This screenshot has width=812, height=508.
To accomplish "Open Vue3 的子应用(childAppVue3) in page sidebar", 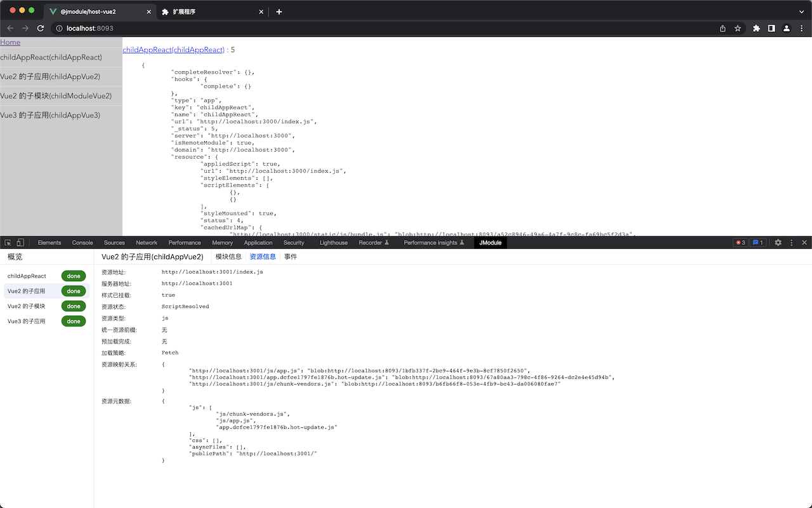I will 50,116.
